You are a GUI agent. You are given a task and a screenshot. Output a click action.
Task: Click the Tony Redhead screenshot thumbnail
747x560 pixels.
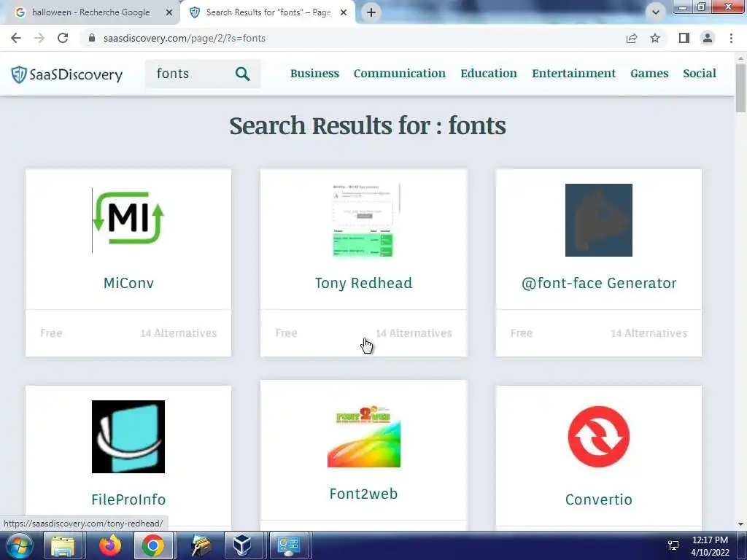(x=363, y=220)
